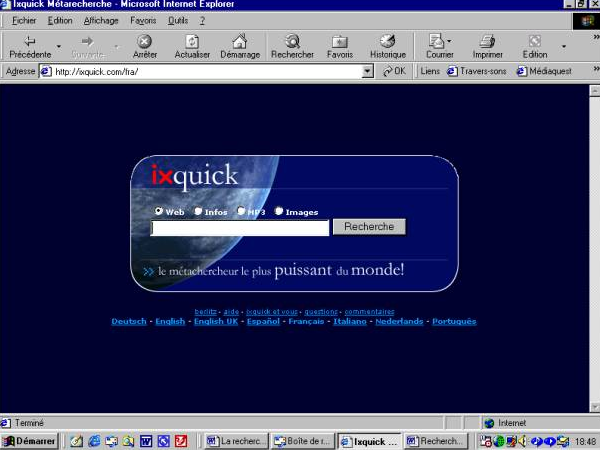
Task: Expand the toolbar overflow chevron
Action: pyautogui.click(x=596, y=37)
